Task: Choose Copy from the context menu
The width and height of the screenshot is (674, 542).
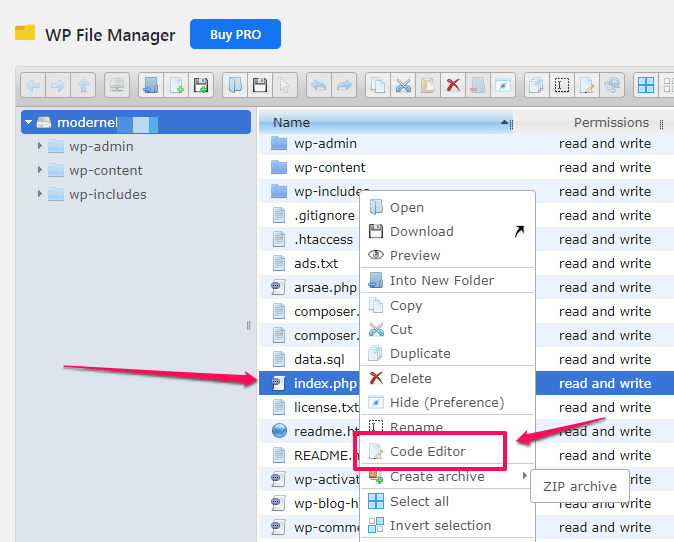Action: [x=447, y=305]
